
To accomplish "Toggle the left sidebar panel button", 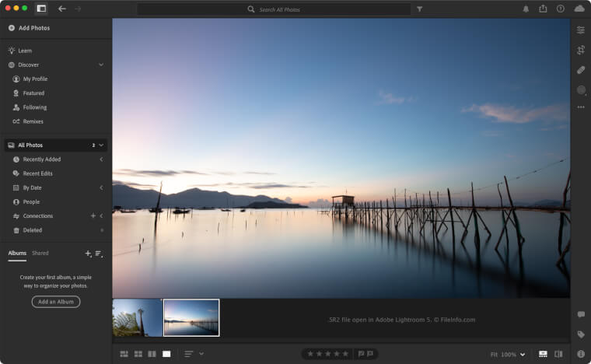I will tap(41, 9).
